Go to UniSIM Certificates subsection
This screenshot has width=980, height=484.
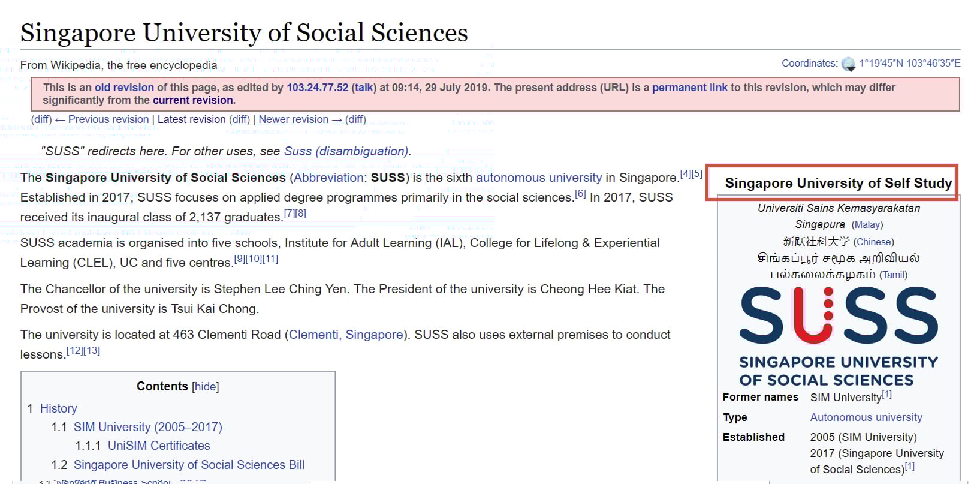[159, 446]
